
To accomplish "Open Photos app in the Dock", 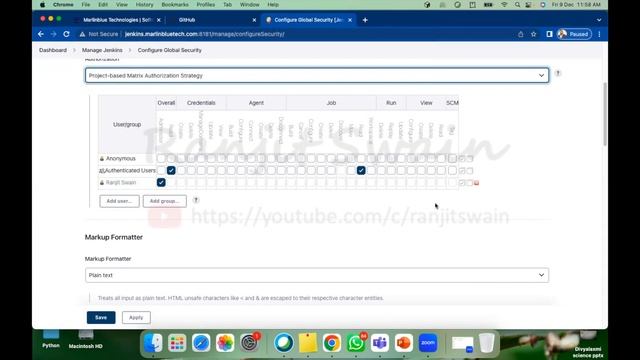I will (x=225, y=343).
